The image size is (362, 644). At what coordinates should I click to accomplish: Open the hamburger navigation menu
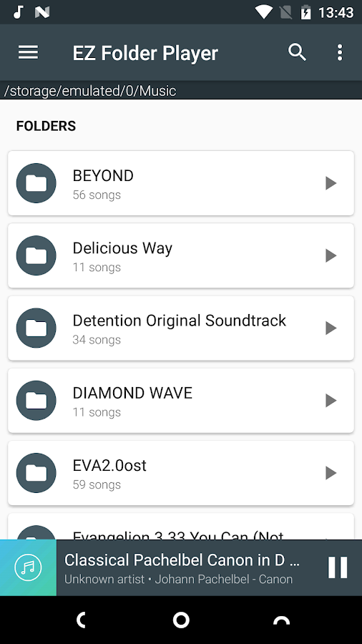tap(29, 52)
